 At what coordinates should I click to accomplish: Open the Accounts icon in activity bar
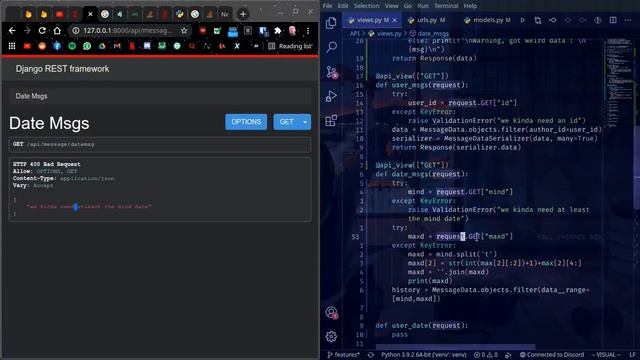point(331,313)
